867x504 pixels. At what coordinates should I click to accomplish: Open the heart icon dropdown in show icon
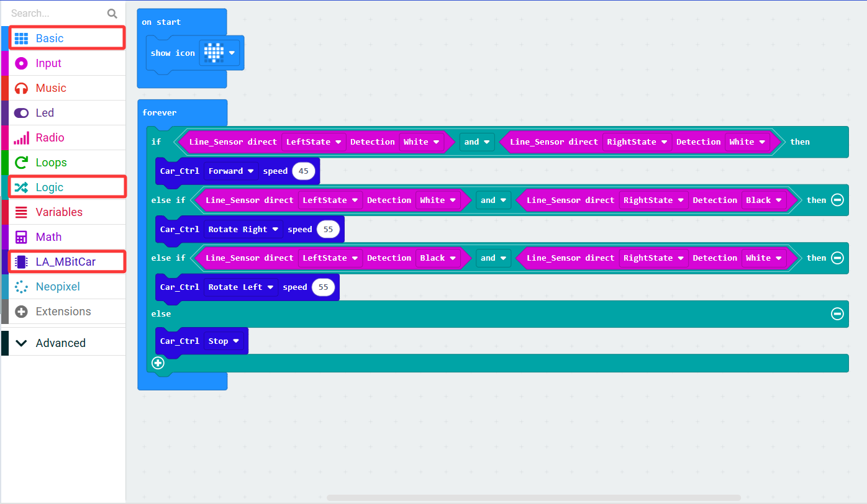pyautogui.click(x=219, y=53)
